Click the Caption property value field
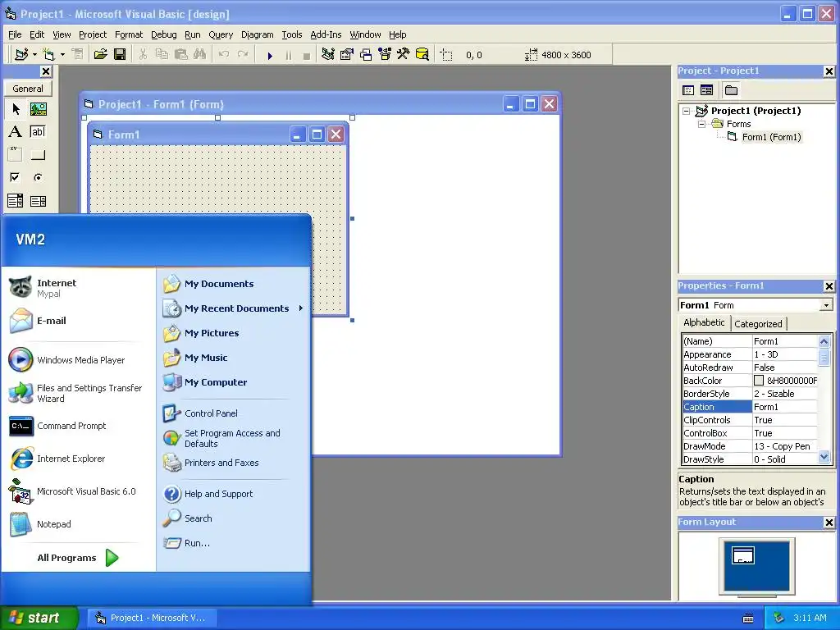The height and width of the screenshot is (630, 840). pyautogui.click(x=785, y=407)
